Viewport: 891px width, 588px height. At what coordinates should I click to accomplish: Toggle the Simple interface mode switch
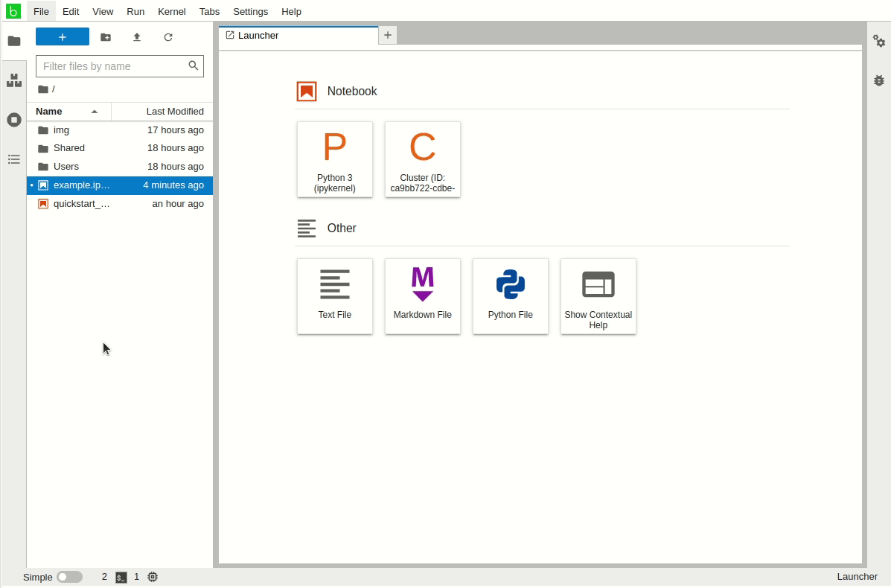pyautogui.click(x=69, y=577)
